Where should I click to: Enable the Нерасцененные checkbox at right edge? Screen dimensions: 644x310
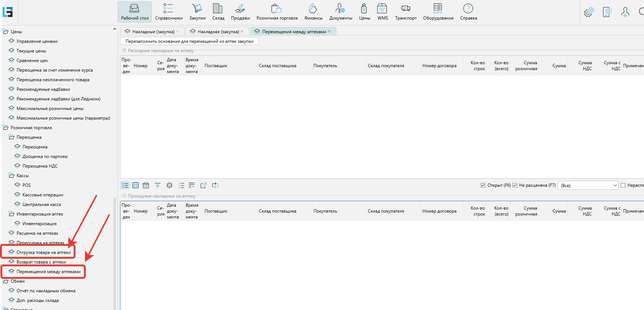click(623, 185)
